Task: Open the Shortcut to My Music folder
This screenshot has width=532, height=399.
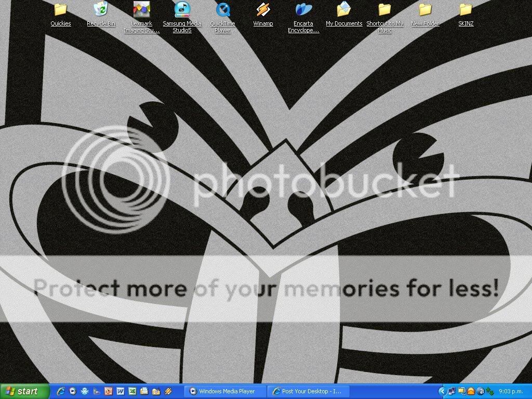Action: (x=384, y=10)
